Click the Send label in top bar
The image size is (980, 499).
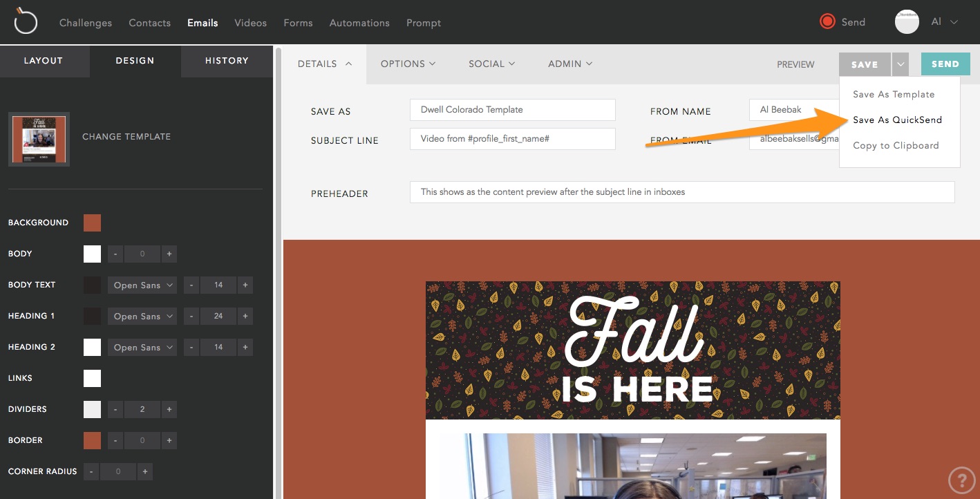point(854,22)
